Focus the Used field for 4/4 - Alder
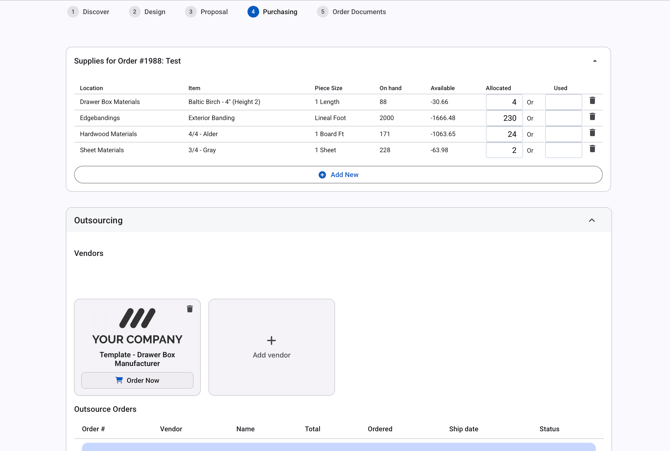This screenshot has width=670, height=451. point(564,134)
